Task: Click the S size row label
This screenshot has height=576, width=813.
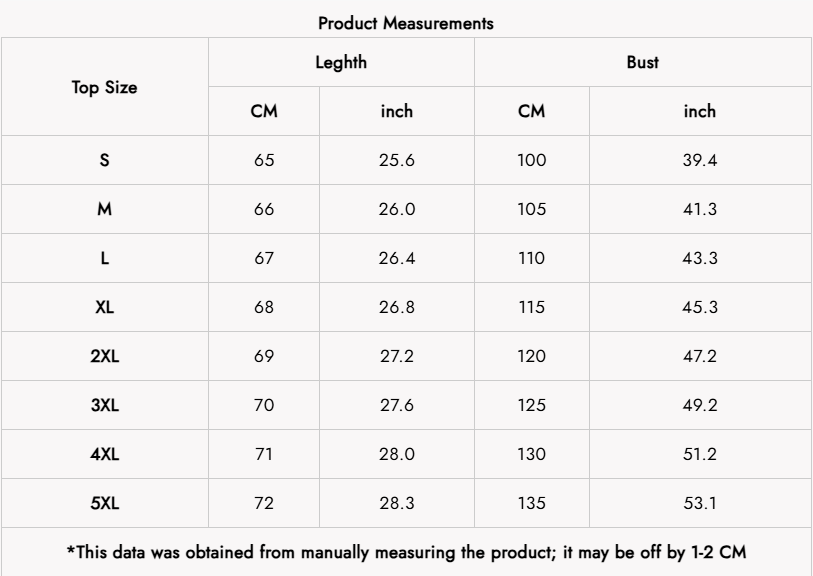Action: point(104,162)
